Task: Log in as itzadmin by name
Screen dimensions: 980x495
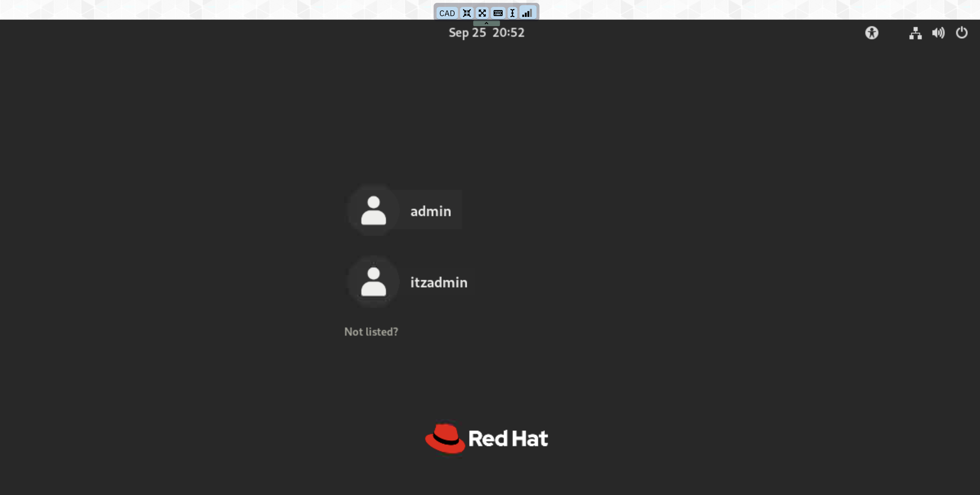Action: point(439,283)
